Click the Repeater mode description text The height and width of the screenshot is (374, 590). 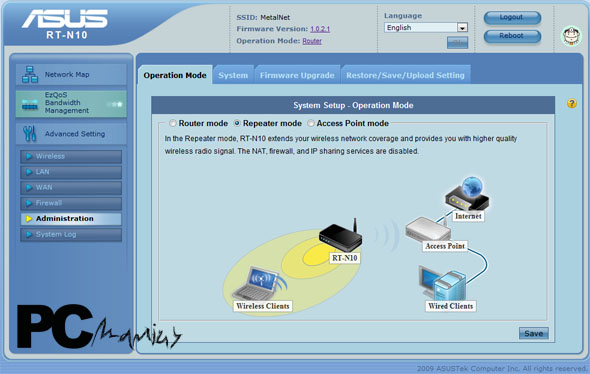(x=341, y=145)
